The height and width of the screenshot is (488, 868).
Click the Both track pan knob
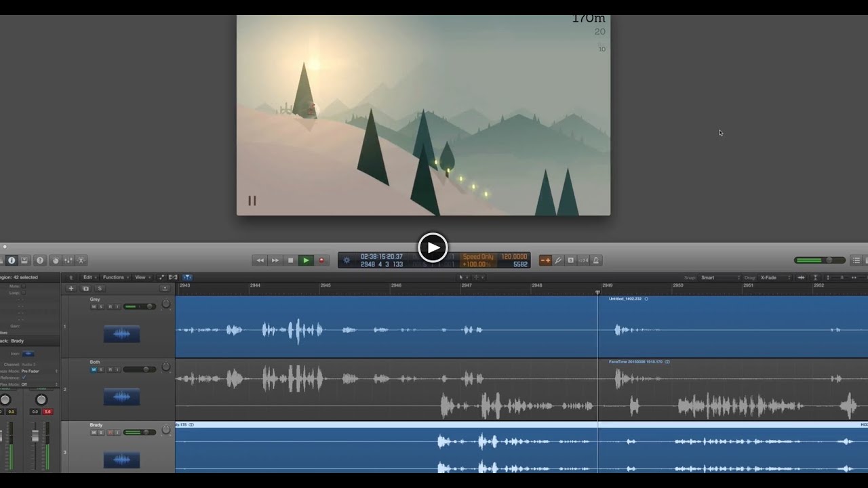pyautogui.click(x=165, y=368)
